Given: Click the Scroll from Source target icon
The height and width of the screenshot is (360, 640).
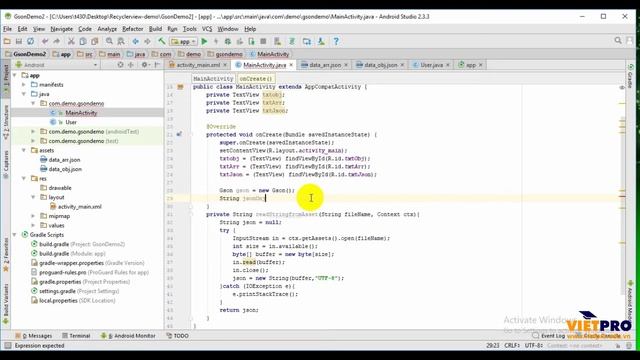Looking at the screenshot, I should [x=120, y=65].
